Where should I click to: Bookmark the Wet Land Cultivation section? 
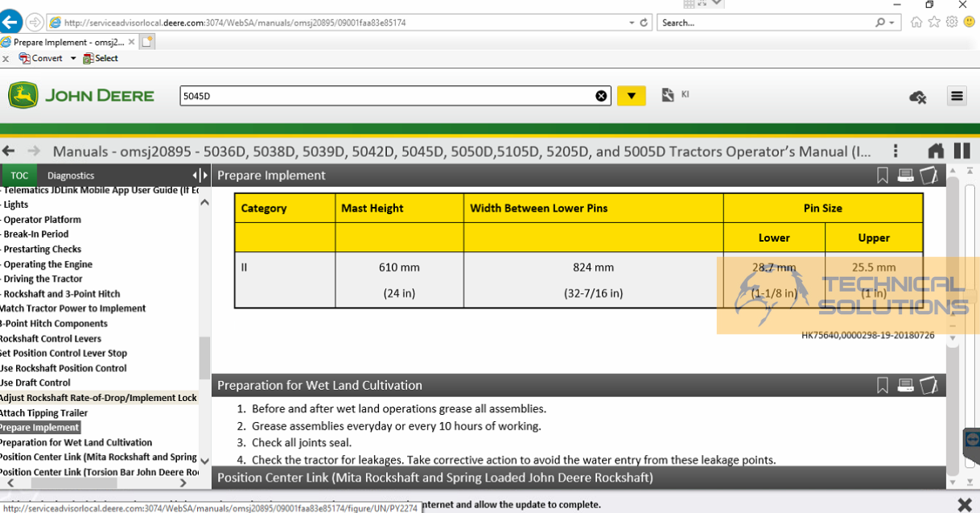point(882,385)
